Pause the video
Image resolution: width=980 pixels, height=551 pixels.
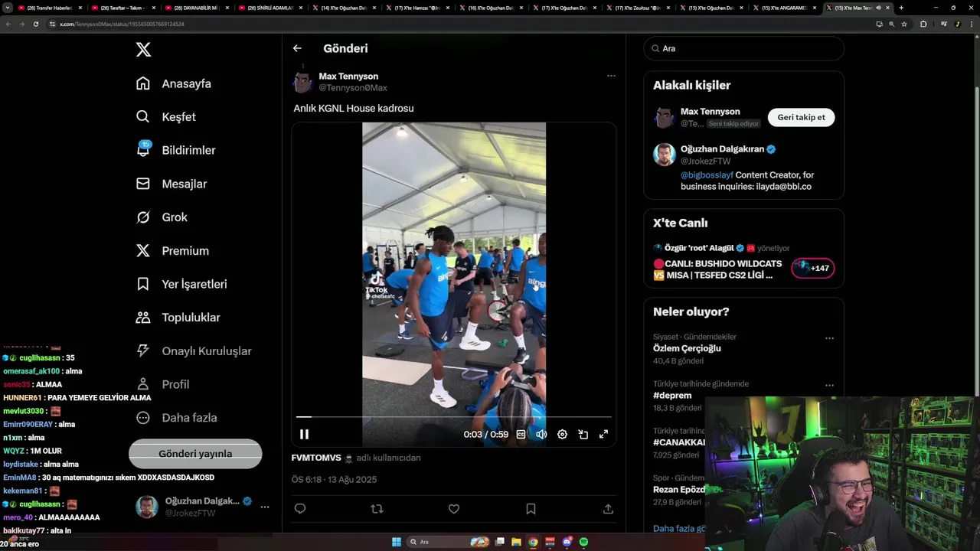[x=304, y=434]
